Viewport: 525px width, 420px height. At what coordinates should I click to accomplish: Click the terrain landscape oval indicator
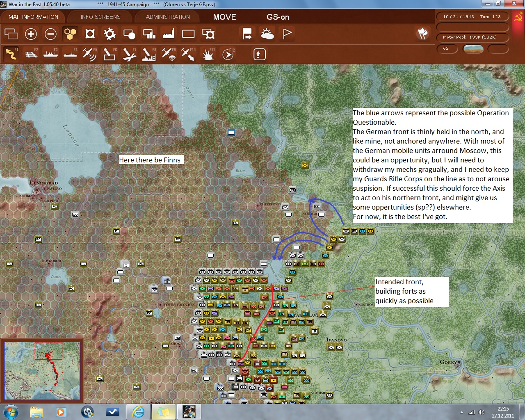coord(473,49)
